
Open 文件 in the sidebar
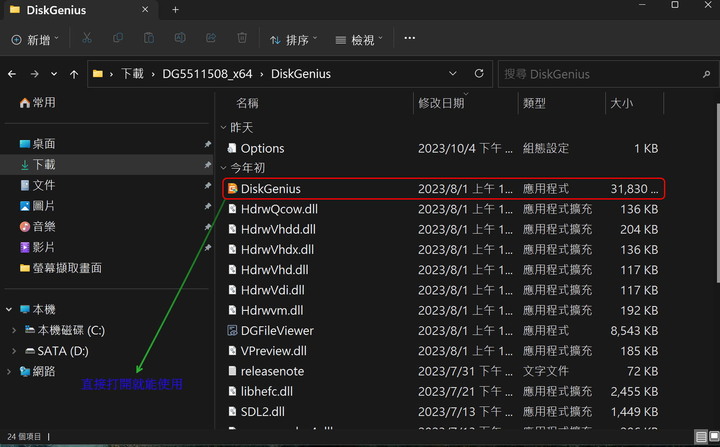tap(37, 185)
